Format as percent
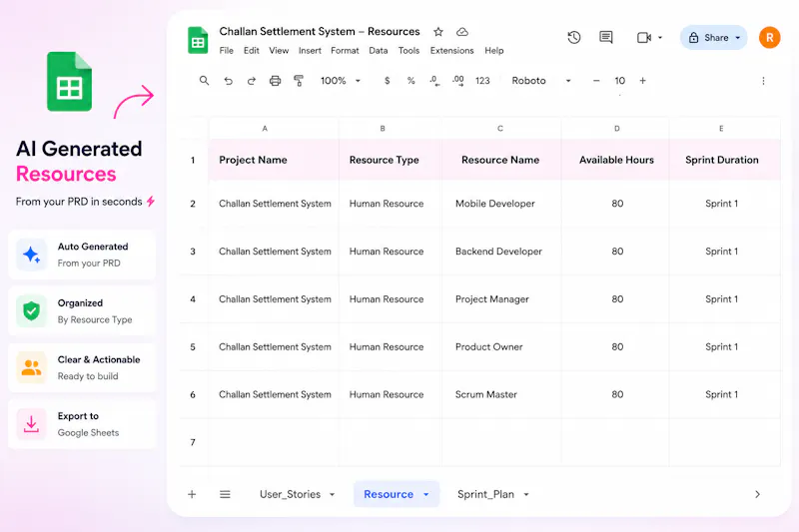Image resolution: width=799 pixels, height=532 pixels. pyautogui.click(x=410, y=81)
